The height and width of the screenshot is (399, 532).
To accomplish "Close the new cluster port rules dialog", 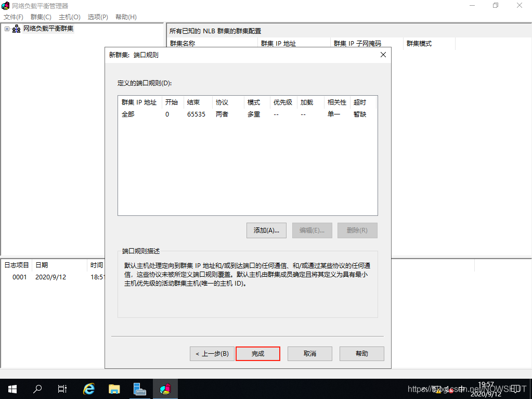I will tap(383, 55).
